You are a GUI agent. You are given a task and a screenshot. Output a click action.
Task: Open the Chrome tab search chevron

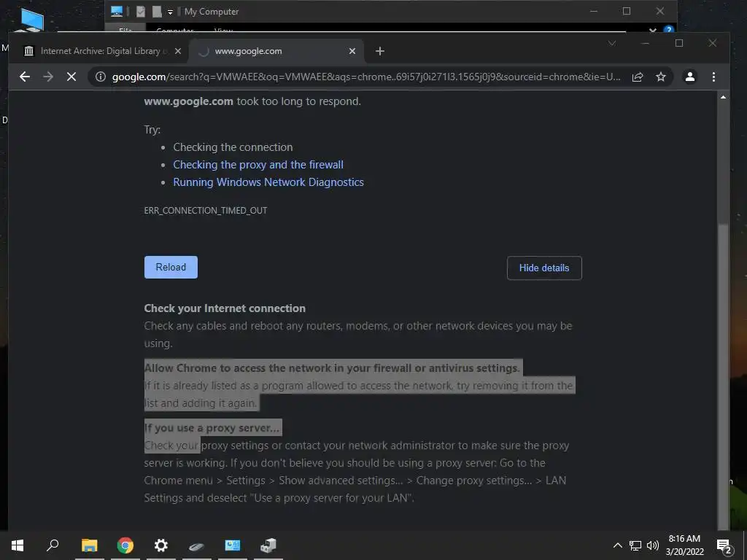coord(612,43)
